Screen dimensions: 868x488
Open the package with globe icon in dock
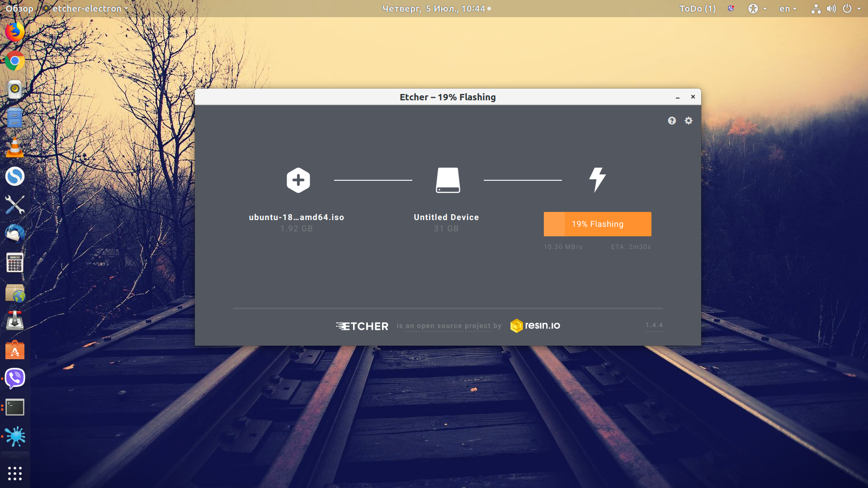coord(15,293)
